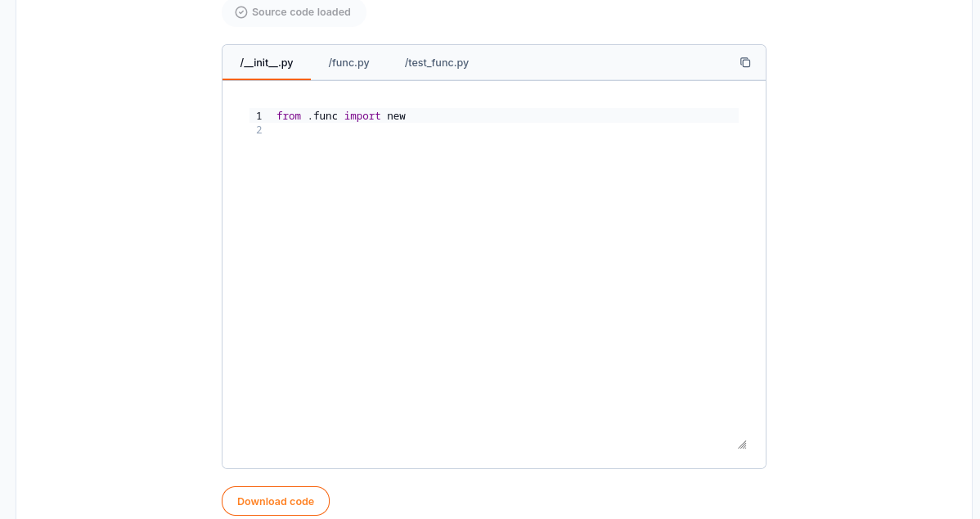Click line number 1 in the gutter
The image size is (980, 519).
click(258, 115)
